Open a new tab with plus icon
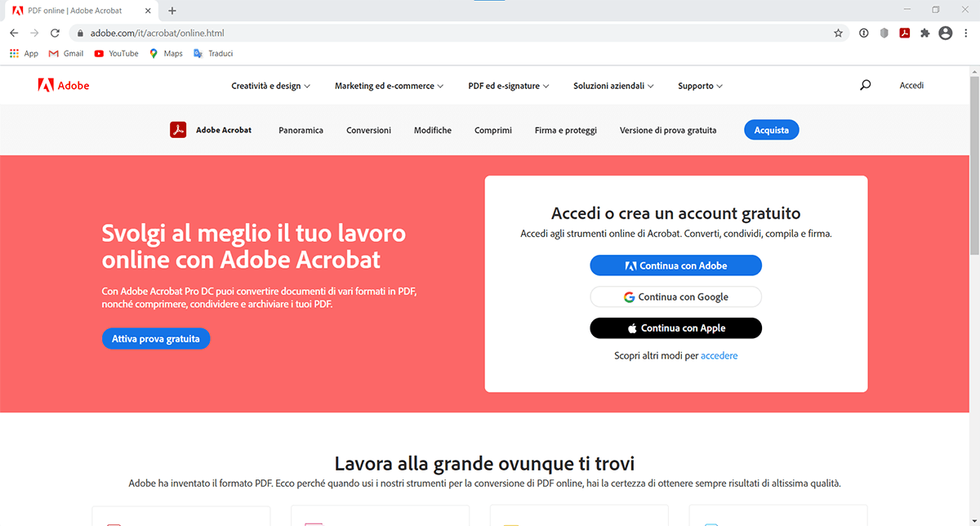This screenshot has height=526, width=980. coord(172,11)
